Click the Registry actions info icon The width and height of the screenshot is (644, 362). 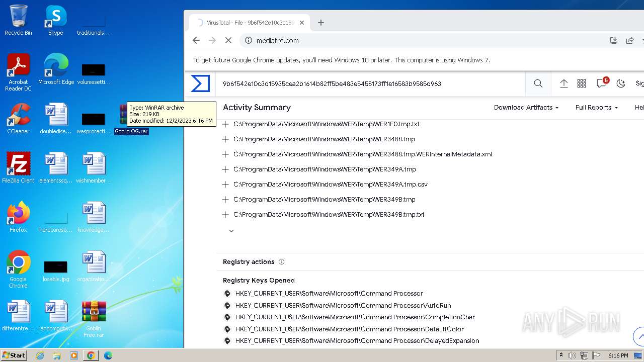click(282, 261)
